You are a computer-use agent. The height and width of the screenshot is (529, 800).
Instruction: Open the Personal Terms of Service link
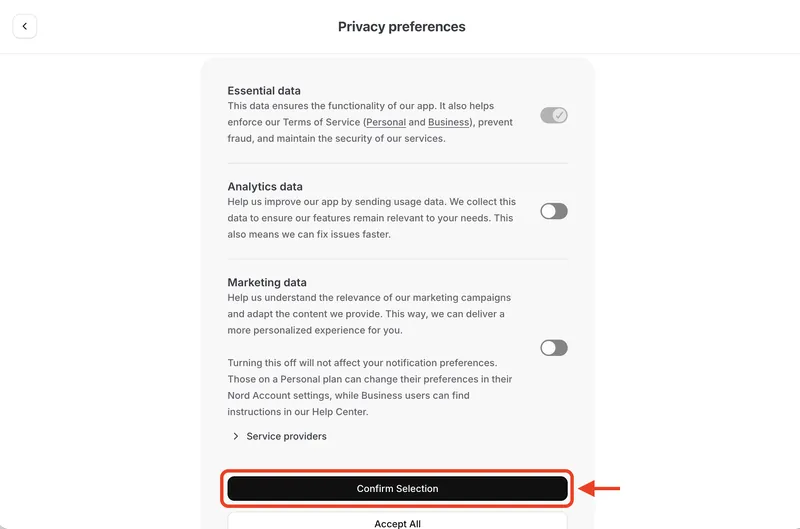[x=386, y=122]
